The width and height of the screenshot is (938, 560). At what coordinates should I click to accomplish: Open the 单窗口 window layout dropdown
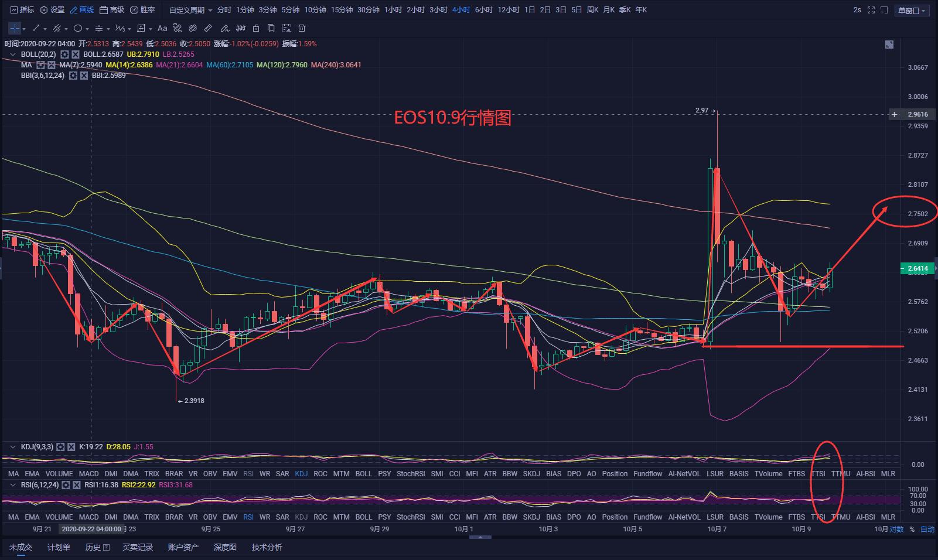pos(912,11)
